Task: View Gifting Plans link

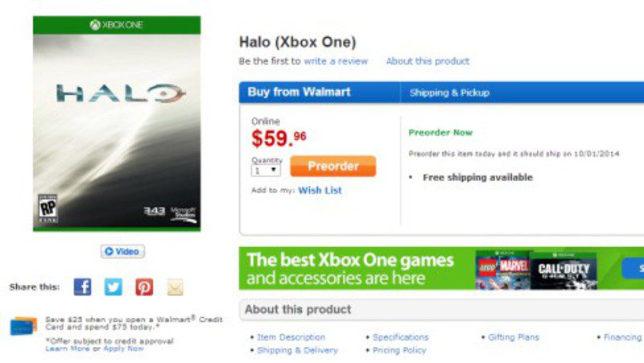Action: pyautogui.click(x=514, y=337)
